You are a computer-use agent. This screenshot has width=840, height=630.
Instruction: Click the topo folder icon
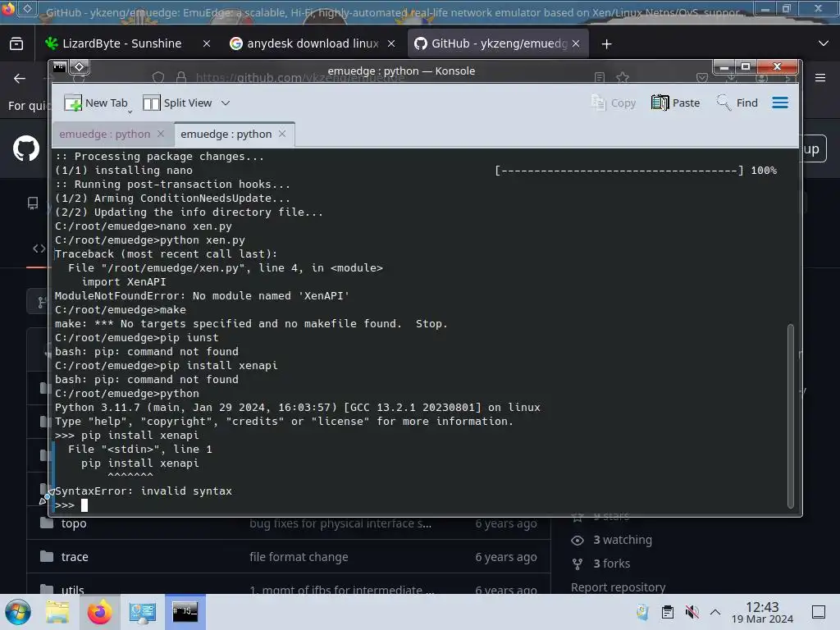pos(47,523)
